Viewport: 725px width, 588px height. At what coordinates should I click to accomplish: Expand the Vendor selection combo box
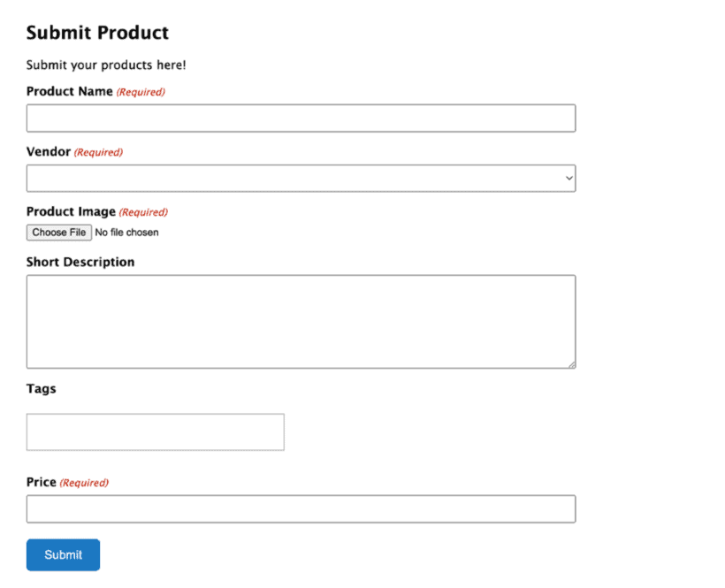(x=301, y=178)
